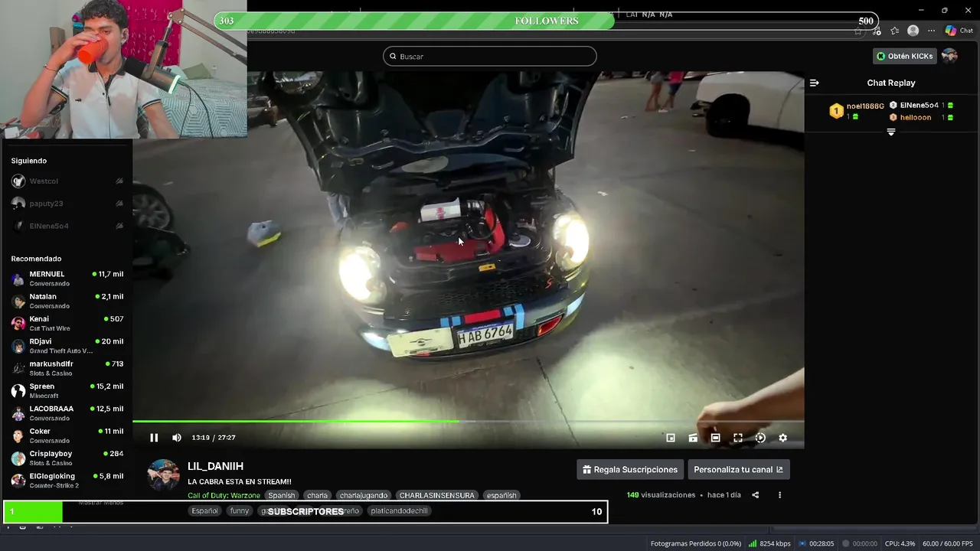Select the CHARLASINSENSURA tag
Viewport: 980px width, 551px height.
[436, 495]
